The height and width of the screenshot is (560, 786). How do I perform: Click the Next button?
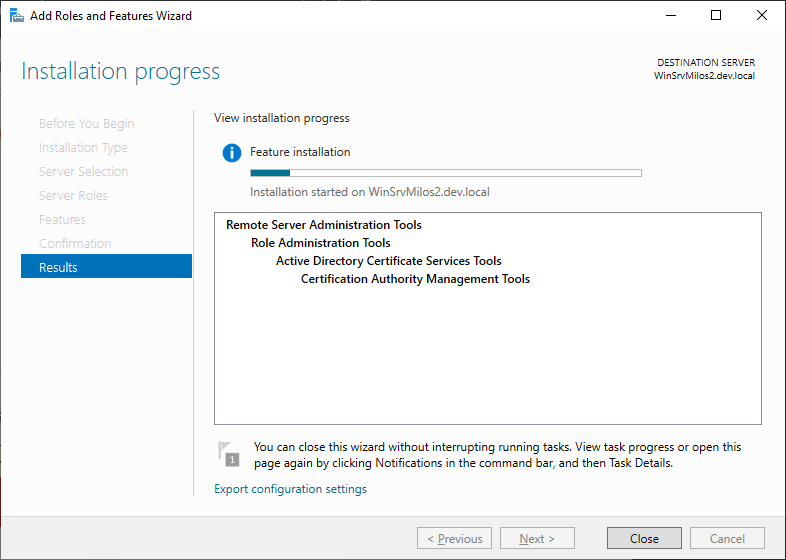[537, 539]
